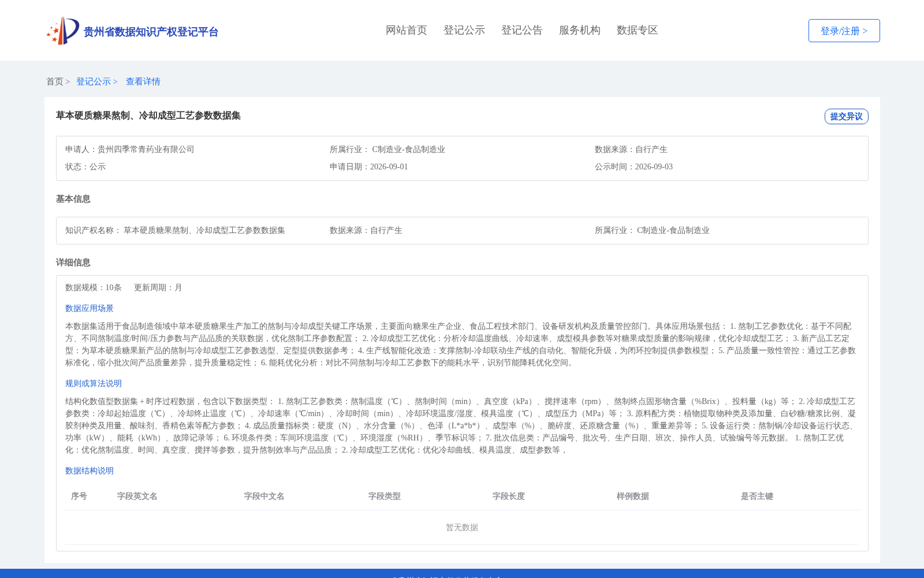
Task: Select the applicant text 贵州四季常青药业有限公司
Action: (146, 149)
